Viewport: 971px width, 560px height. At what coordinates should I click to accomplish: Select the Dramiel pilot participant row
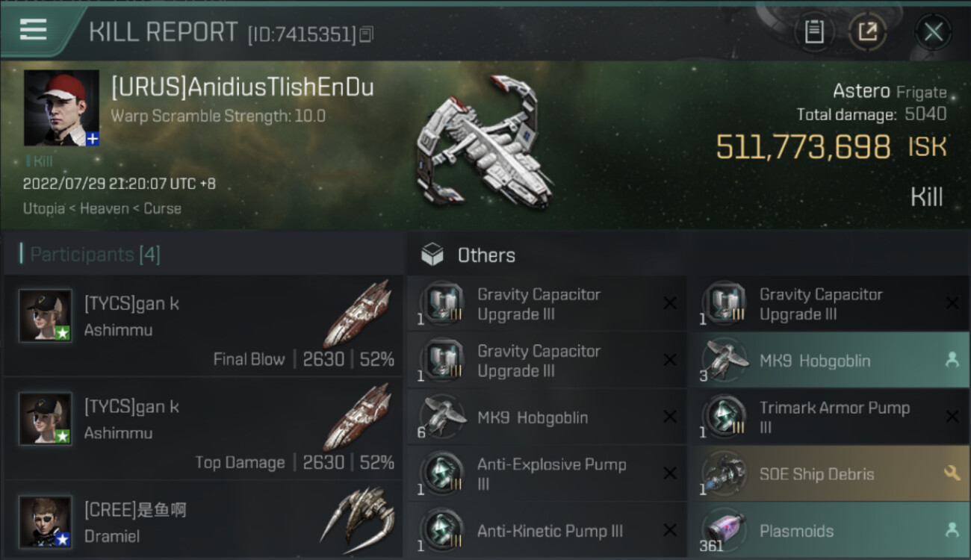click(203, 521)
